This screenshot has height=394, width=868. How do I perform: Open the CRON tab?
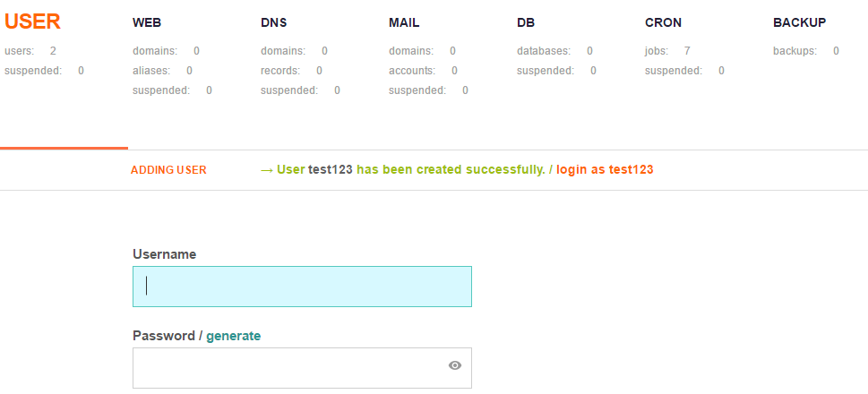click(x=663, y=22)
